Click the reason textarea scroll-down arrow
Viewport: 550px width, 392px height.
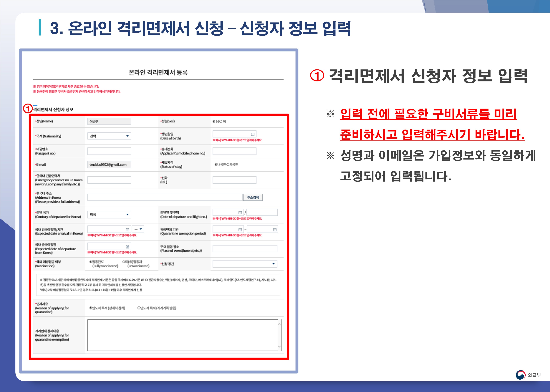(x=279, y=347)
